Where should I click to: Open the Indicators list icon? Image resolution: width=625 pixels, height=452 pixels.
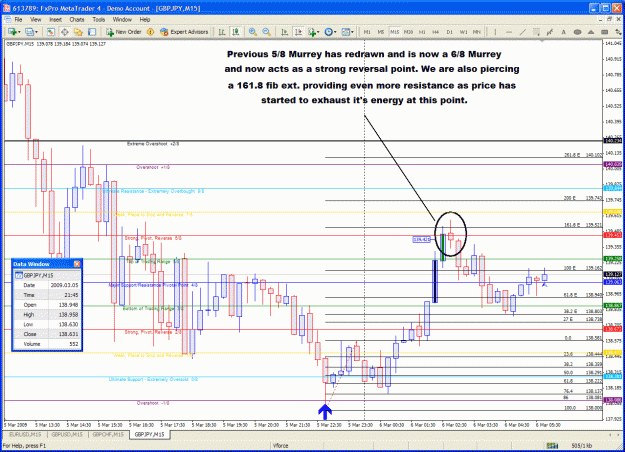[312, 32]
